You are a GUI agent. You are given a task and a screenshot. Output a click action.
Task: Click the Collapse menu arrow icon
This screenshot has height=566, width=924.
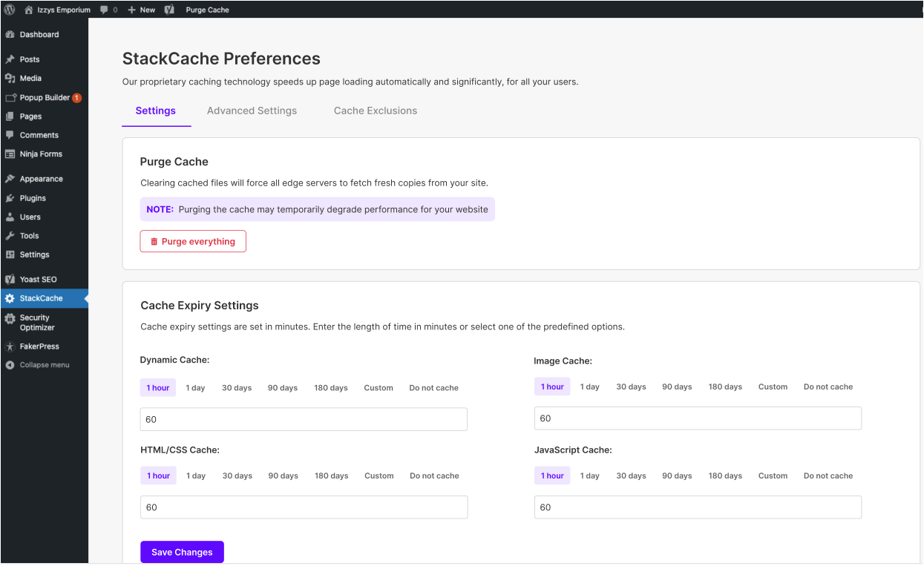coord(10,365)
